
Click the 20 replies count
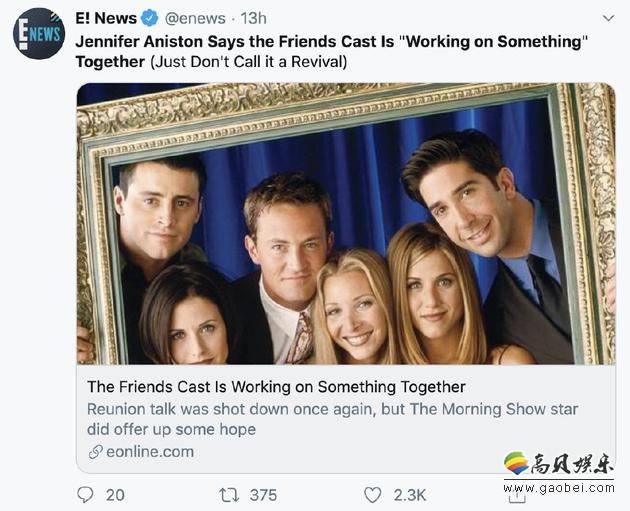(115, 494)
